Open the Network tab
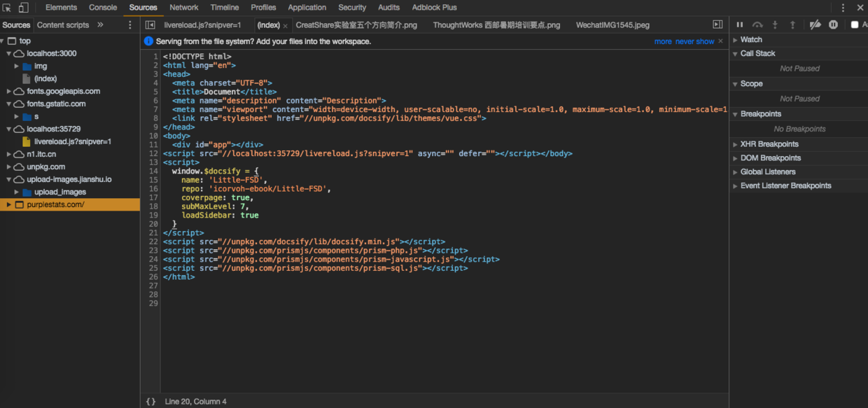 [184, 8]
